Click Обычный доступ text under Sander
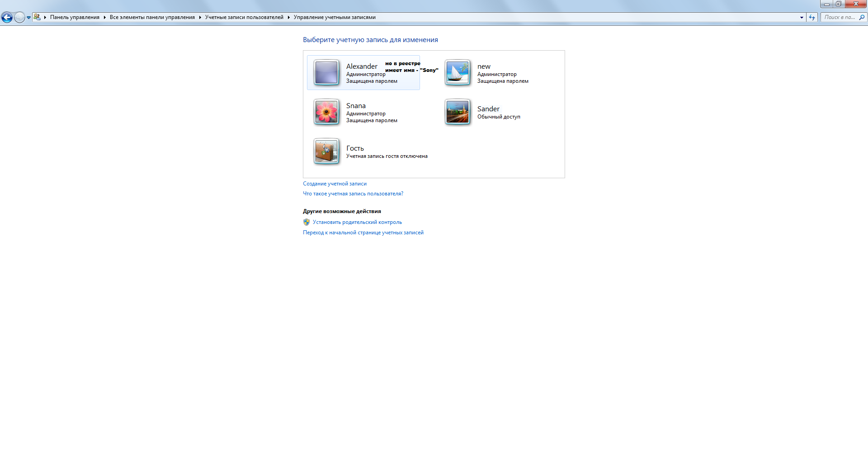The height and width of the screenshot is (470, 868). (x=499, y=117)
